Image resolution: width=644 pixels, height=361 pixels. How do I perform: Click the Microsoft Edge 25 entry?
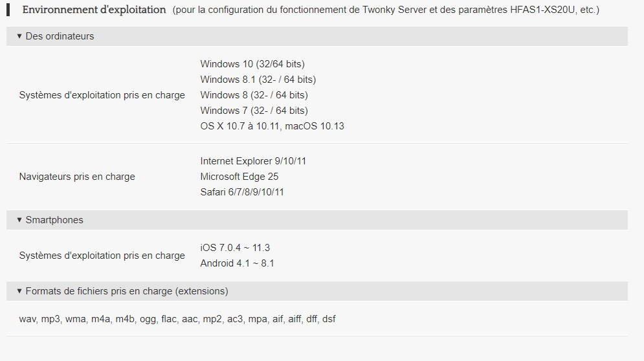coord(239,177)
